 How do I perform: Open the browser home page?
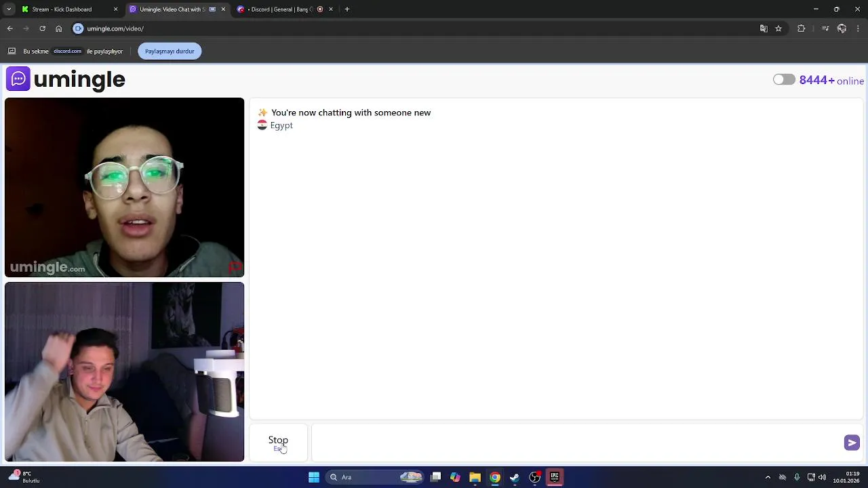click(x=59, y=28)
